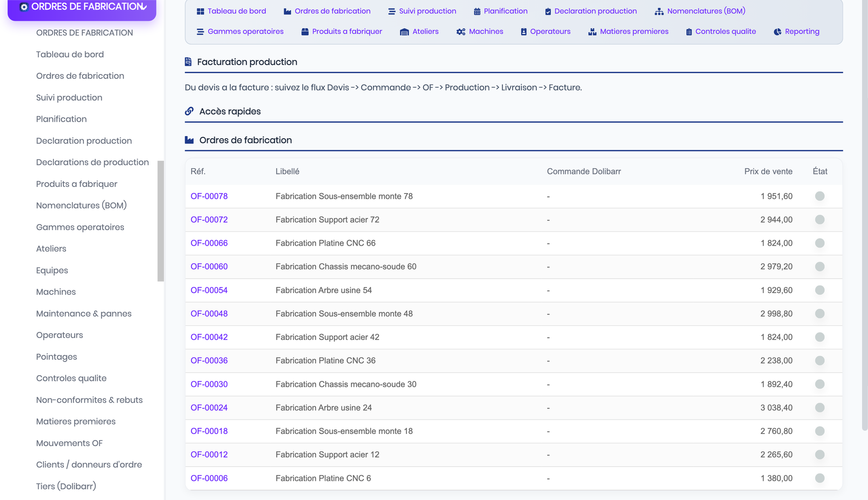Click the calendar icon beside Planification

[x=477, y=11]
